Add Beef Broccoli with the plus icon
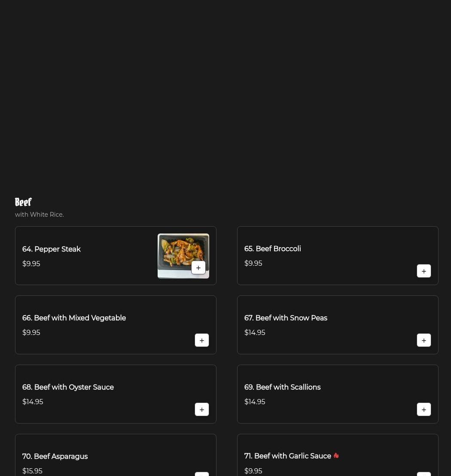The image size is (451, 476). pos(424,271)
